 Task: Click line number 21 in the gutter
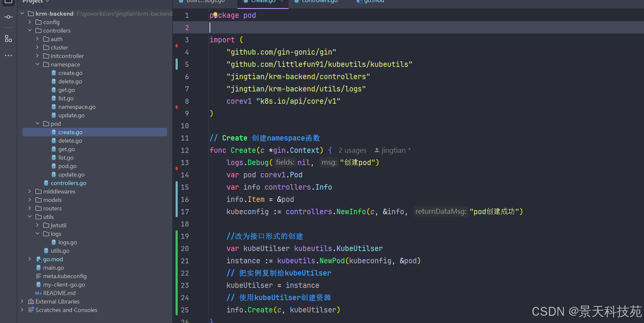point(184,261)
